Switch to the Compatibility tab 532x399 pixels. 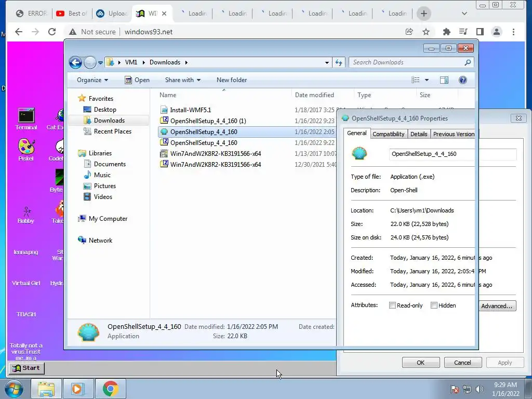(x=389, y=134)
